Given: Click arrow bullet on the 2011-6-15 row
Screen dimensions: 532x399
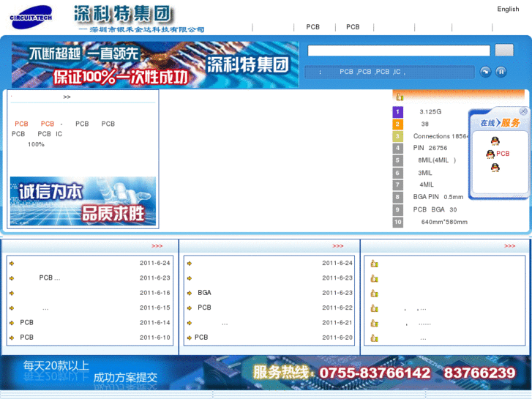Looking at the screenshot, I should (x=12, y=308).
